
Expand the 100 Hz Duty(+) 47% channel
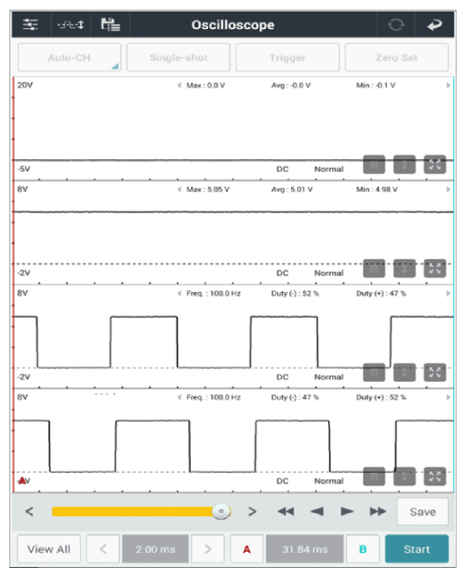tap(435, 372)
